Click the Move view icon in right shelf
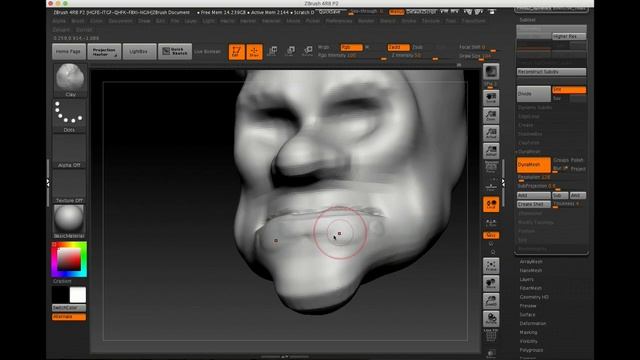Screen dimensions: 640x360 [x=491, y=284]
